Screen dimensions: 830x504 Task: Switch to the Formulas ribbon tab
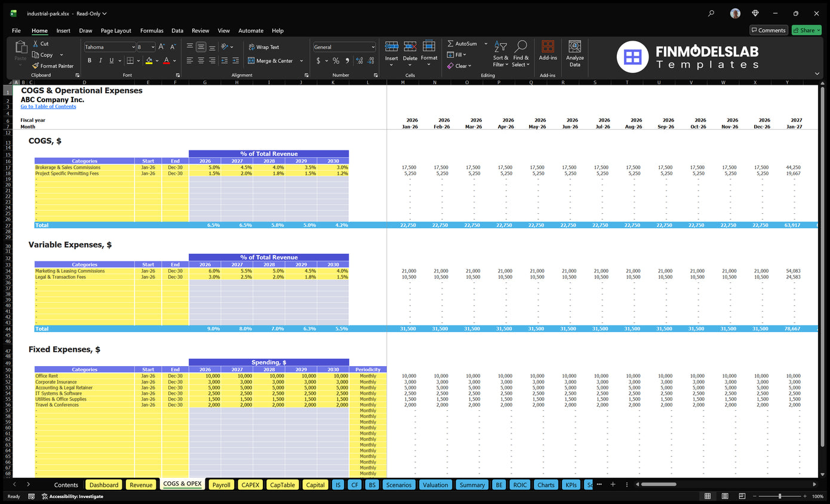pos(152,30)
